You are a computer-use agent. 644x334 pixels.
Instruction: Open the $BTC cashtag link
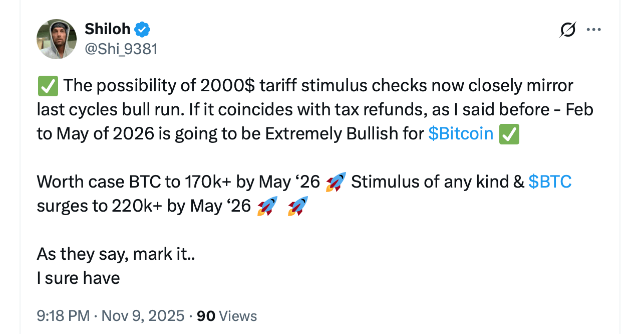tap(551, 182)
